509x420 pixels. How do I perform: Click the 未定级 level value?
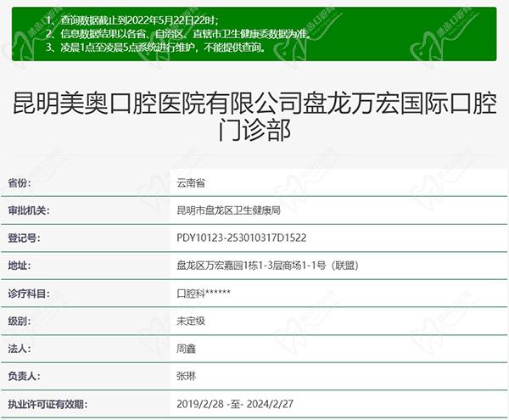point(191,322)
